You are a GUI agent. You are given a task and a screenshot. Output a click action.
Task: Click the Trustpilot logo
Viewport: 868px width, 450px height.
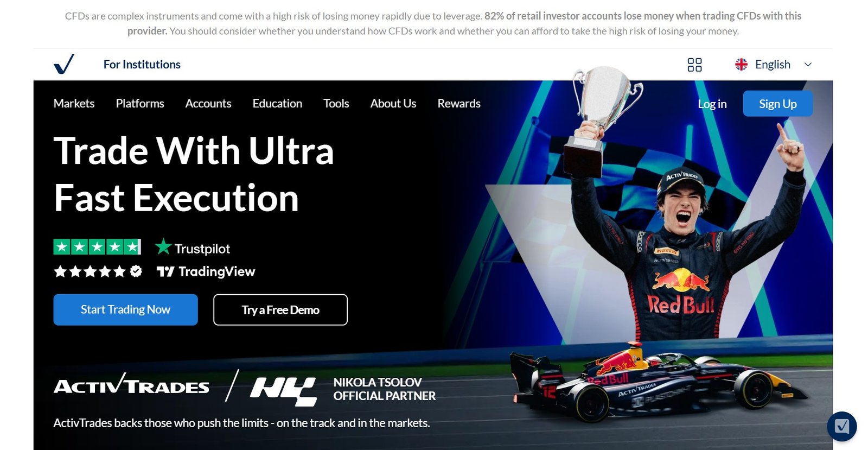[193, 248]
